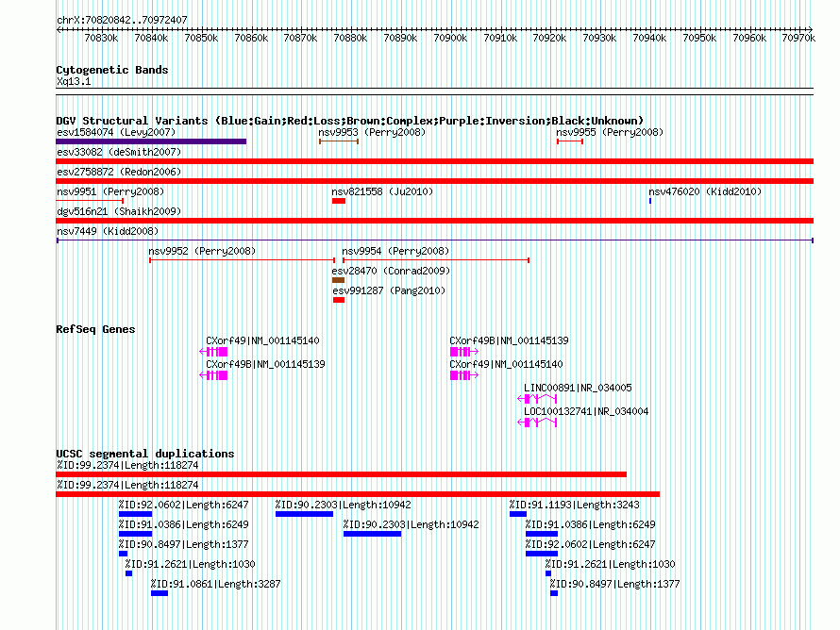Select the red nsv9954 variant line
The image size is (840, 630).
436,260
